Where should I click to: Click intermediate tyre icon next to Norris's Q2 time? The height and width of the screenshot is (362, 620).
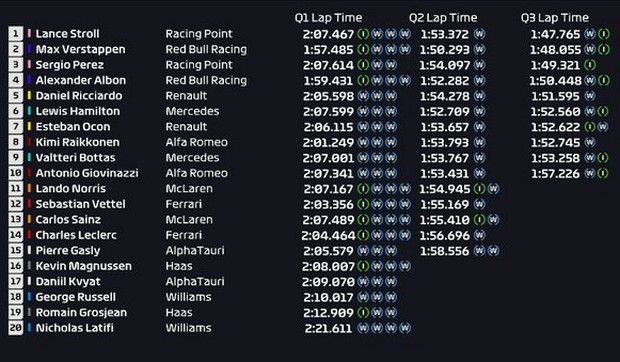(479, 189)
